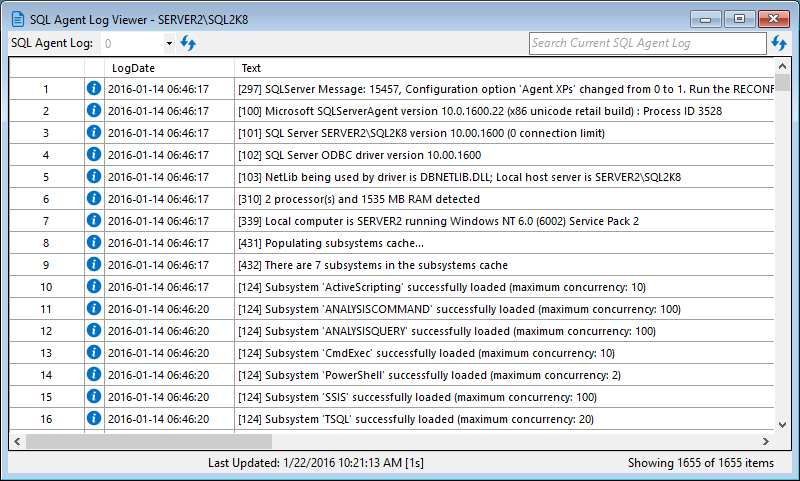Click the info icon on row 8

[94, 242]
